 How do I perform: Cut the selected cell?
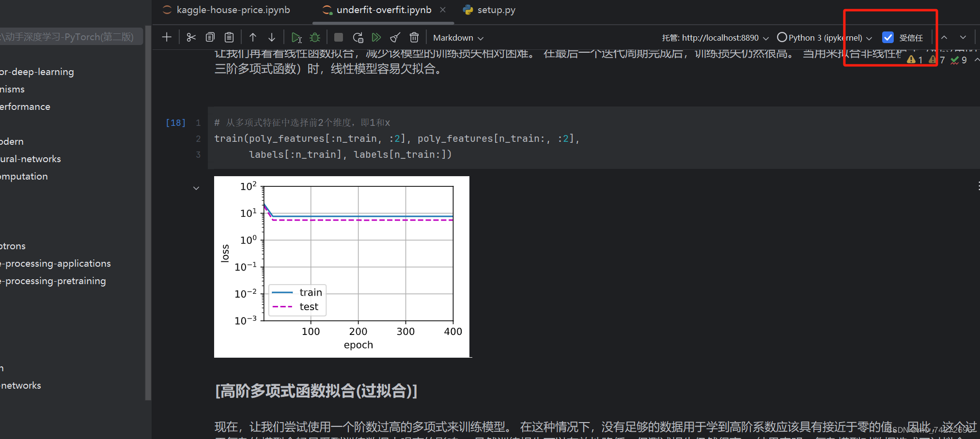coord(191,37)
